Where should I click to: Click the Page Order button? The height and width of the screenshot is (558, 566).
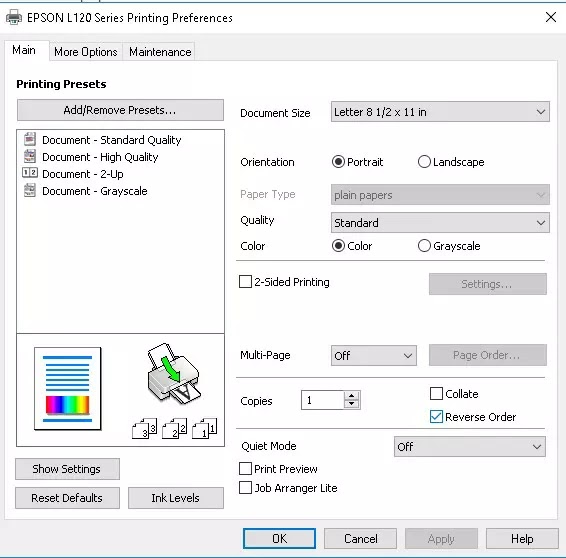pyautogui.click(x=488, y=355)
